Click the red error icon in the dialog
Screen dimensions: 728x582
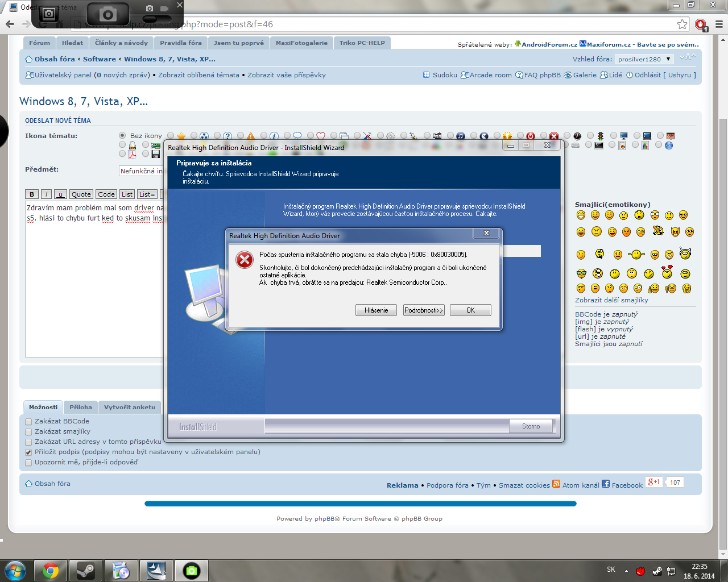(245, 260)
